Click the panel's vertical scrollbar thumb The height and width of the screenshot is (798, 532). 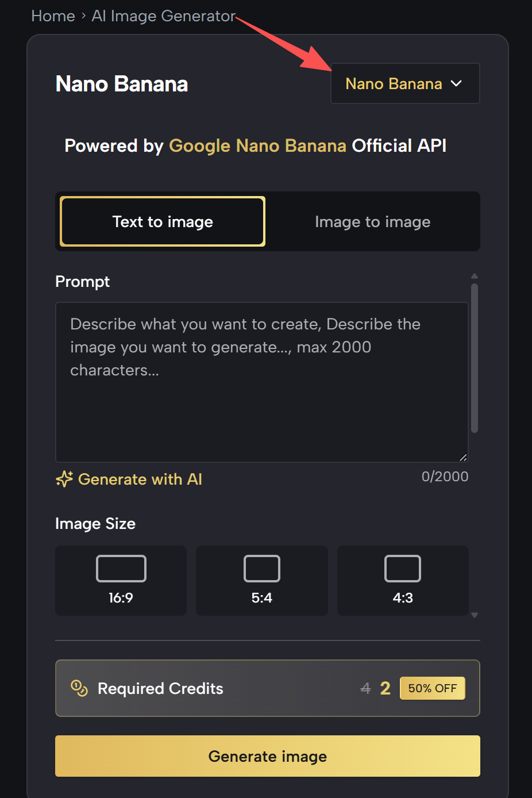tap(475, 356)
